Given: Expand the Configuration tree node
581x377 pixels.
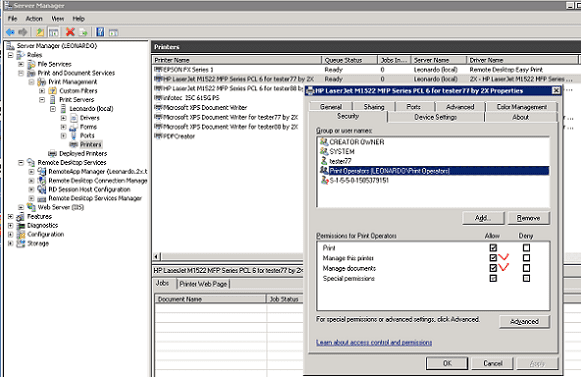Looking at the screenshot, I should tap(10, 234).
